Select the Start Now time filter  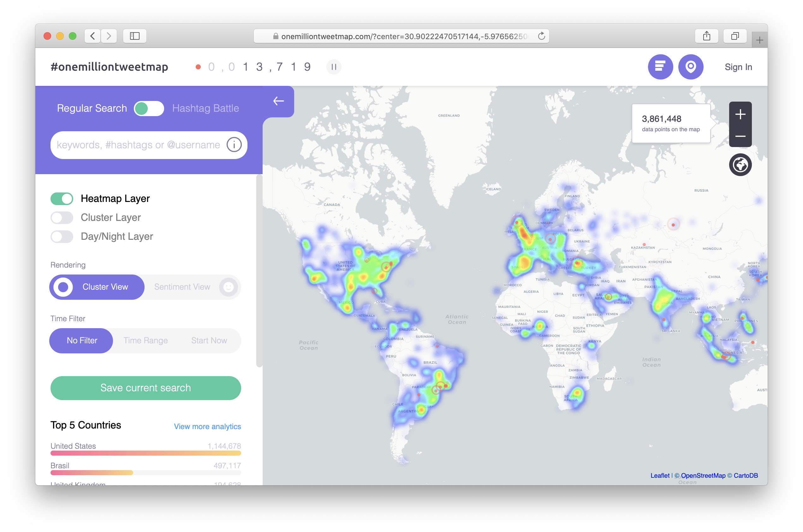click(x=209, y=340)
